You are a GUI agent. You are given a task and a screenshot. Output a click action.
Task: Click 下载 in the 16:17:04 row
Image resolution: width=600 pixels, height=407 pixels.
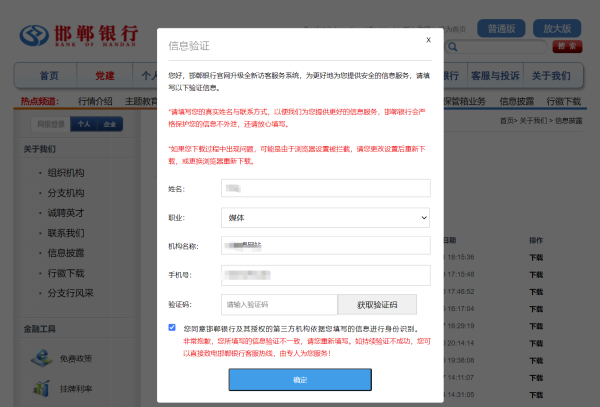pyautogui.click(x=536, y=309)
